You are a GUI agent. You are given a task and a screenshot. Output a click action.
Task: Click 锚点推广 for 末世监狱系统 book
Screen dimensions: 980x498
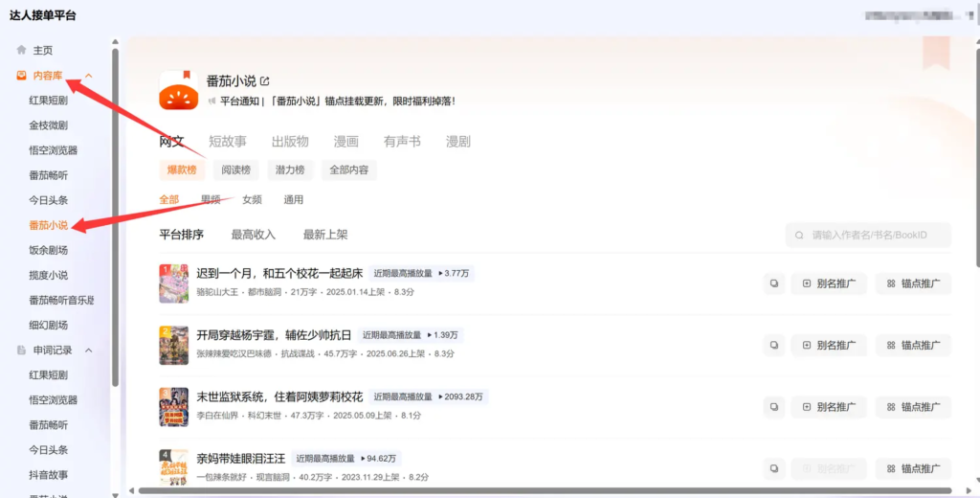[x=913, y=407]
